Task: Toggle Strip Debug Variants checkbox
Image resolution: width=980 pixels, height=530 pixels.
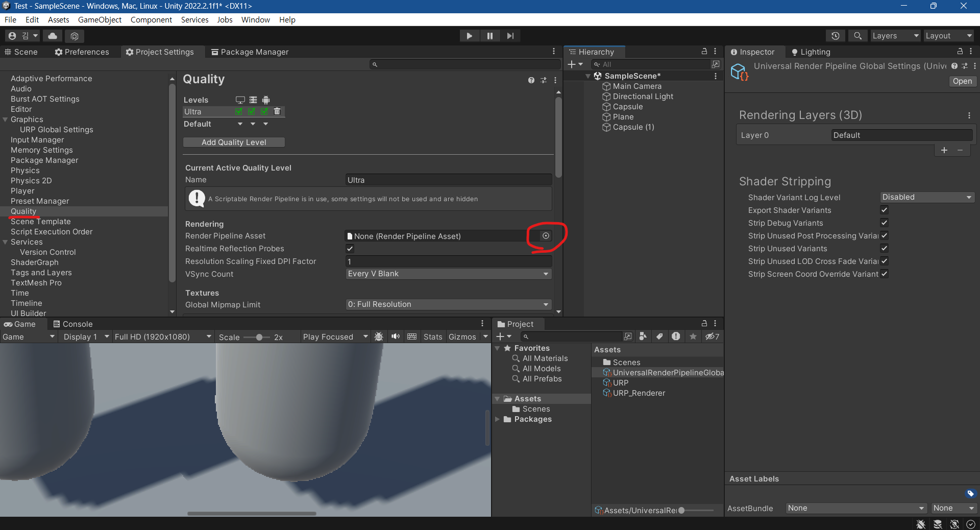Action: point(885,223)
